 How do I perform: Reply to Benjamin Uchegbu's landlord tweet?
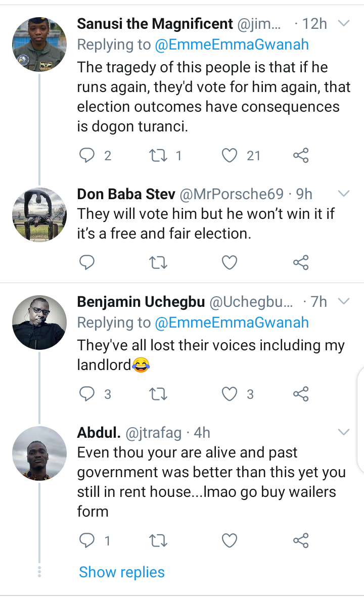click(x=87, y=394)
